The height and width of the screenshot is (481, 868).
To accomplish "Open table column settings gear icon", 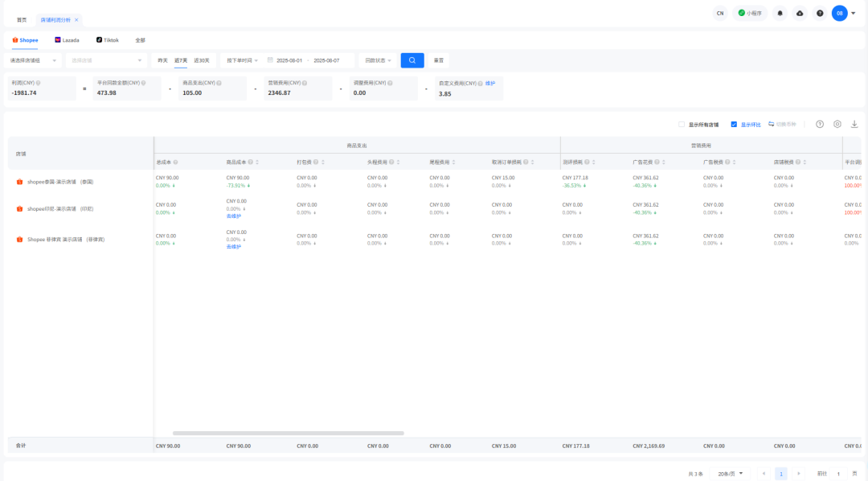I will pyautogui.click(x=837, y=124).
